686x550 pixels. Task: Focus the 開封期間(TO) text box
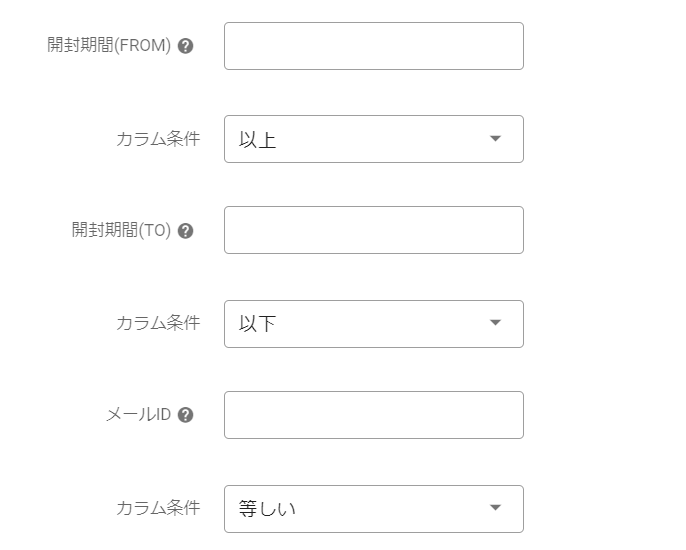373,230
